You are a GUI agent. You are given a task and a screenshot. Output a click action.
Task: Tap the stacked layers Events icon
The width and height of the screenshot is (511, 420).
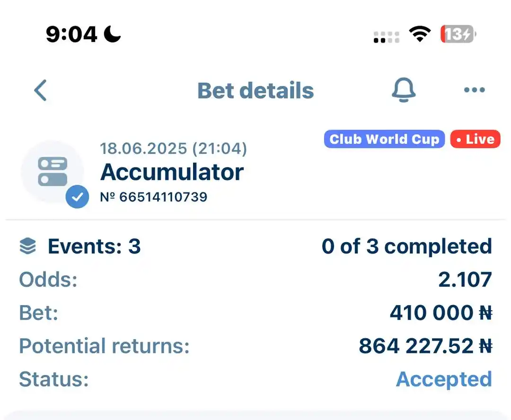pos(28,245)
